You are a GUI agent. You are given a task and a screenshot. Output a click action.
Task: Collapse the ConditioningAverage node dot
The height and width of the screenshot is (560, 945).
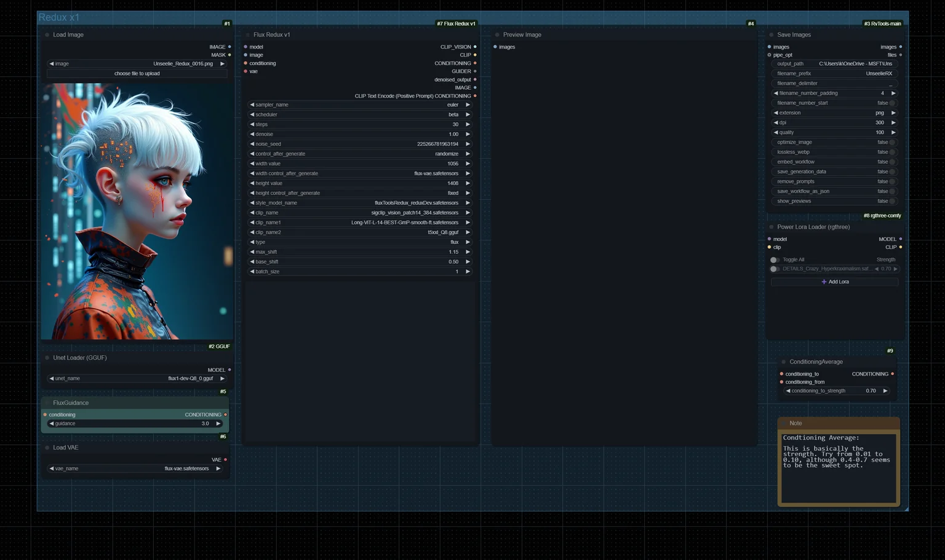(x=784, y=362)
